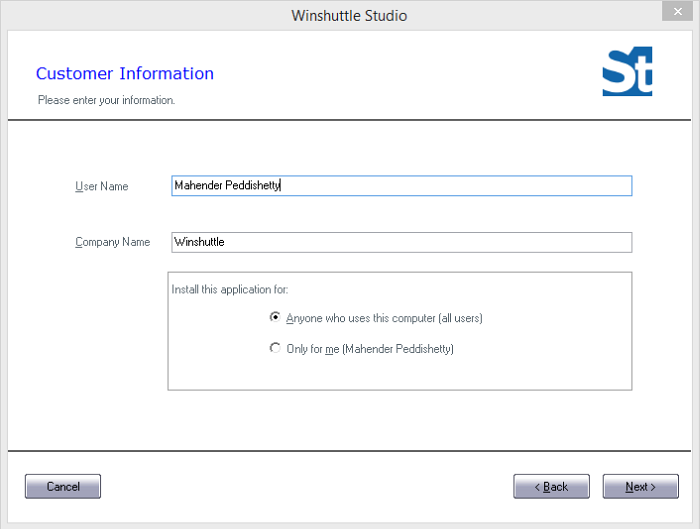Click the 'Company Name' label
Image resolution: width=700 pixels, height=529 pixels.
pyautogui.click(x=112, y=242)
